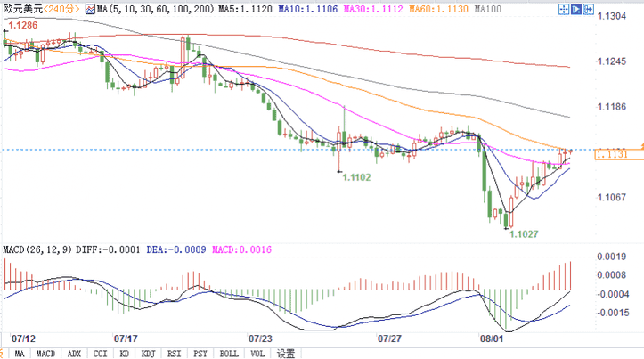644x359 pixels.
Task: Open the ADX indicator tab
Action: point(75,354)
